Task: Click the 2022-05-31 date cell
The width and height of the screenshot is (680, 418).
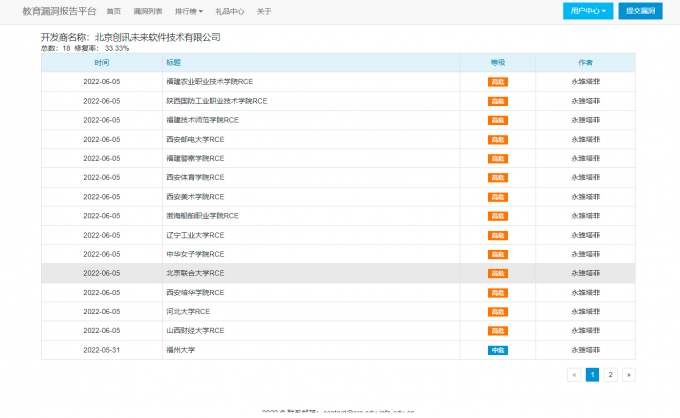Action: (101, 350)
